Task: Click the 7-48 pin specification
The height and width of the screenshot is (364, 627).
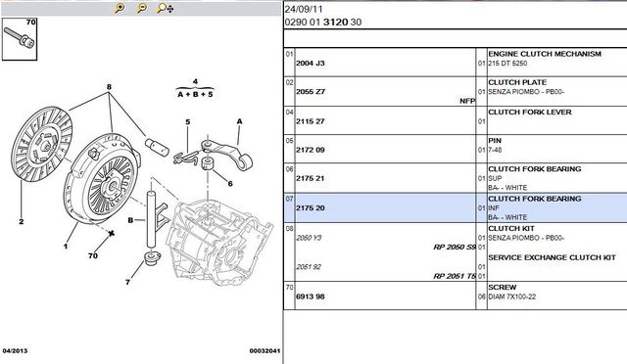Action: click(495, 151)
